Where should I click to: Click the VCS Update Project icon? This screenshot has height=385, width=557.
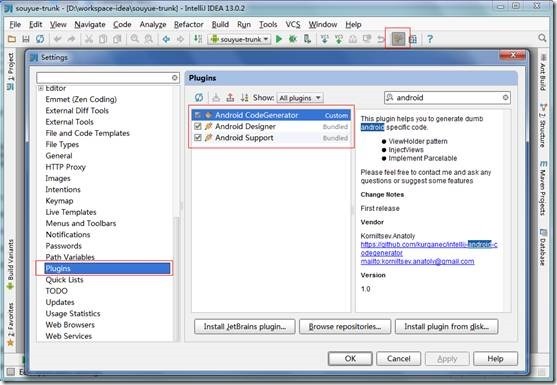[x=324, y=39]
